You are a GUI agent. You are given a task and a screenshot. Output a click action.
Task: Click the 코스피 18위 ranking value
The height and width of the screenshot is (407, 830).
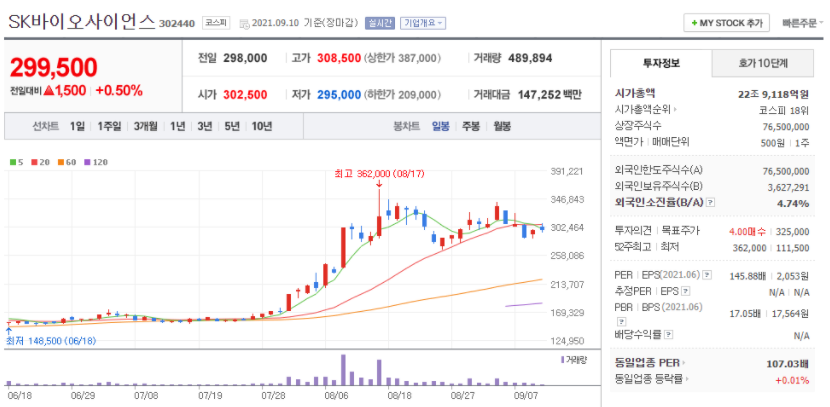782,110
